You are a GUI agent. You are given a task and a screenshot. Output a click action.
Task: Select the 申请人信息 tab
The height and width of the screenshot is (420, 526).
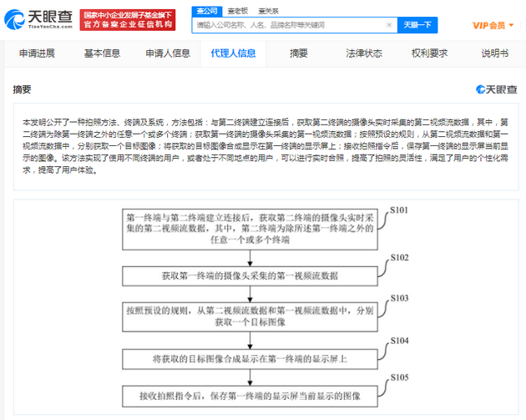167,53
